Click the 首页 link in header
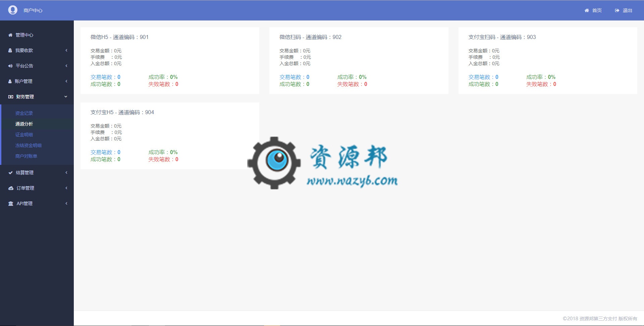The width and height of the screenshot is (644, 326). (x=597, y=10)
